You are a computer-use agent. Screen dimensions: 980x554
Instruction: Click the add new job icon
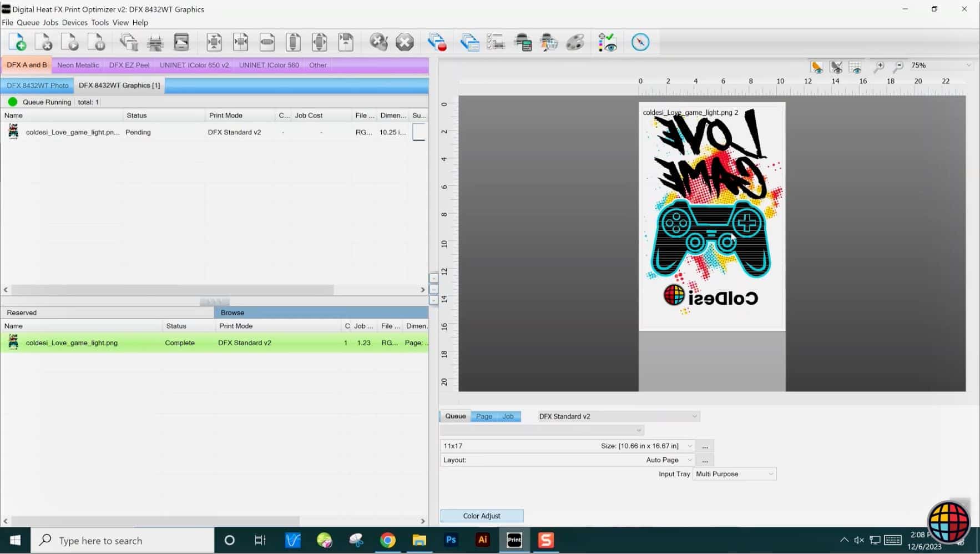[17, 42]
